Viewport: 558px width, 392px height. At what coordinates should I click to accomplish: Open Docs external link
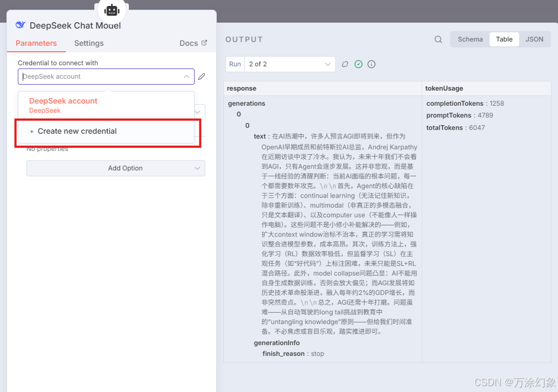point(193,43)
